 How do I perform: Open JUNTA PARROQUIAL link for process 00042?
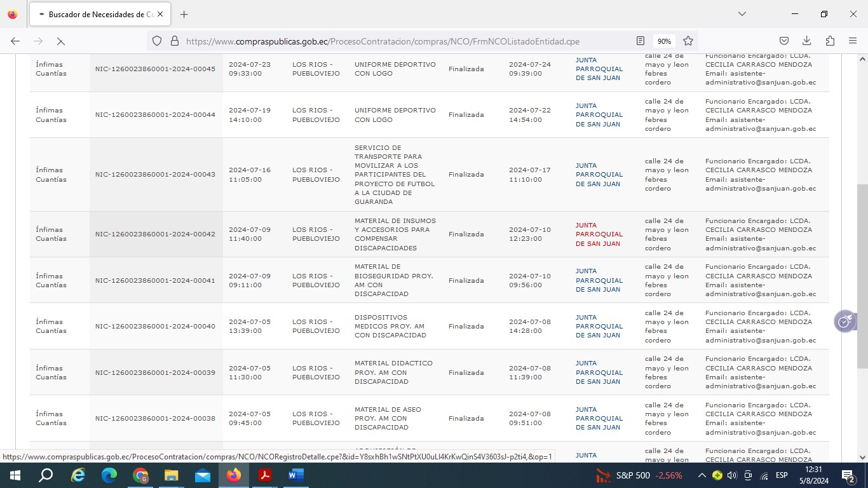coord(598,234)
